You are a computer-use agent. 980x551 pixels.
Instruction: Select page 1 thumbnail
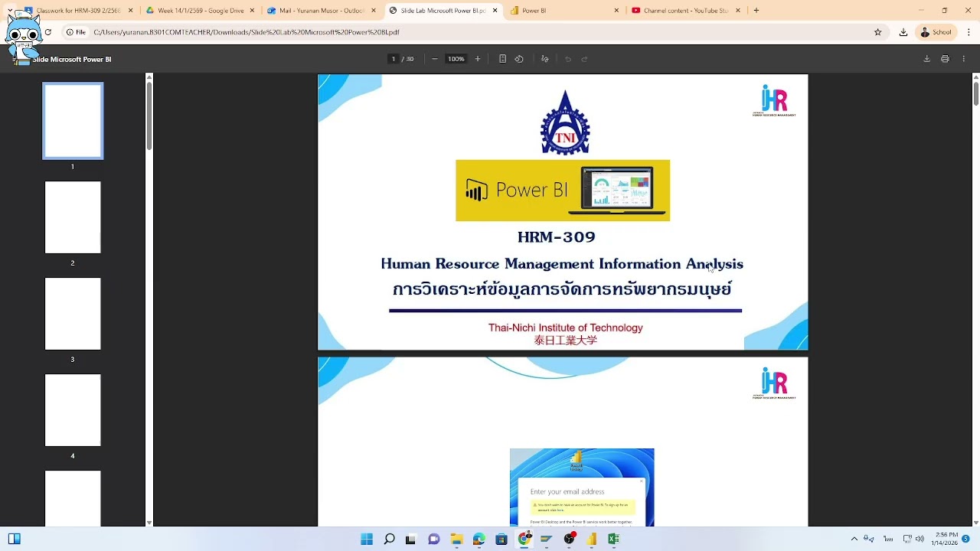[73, 121]
